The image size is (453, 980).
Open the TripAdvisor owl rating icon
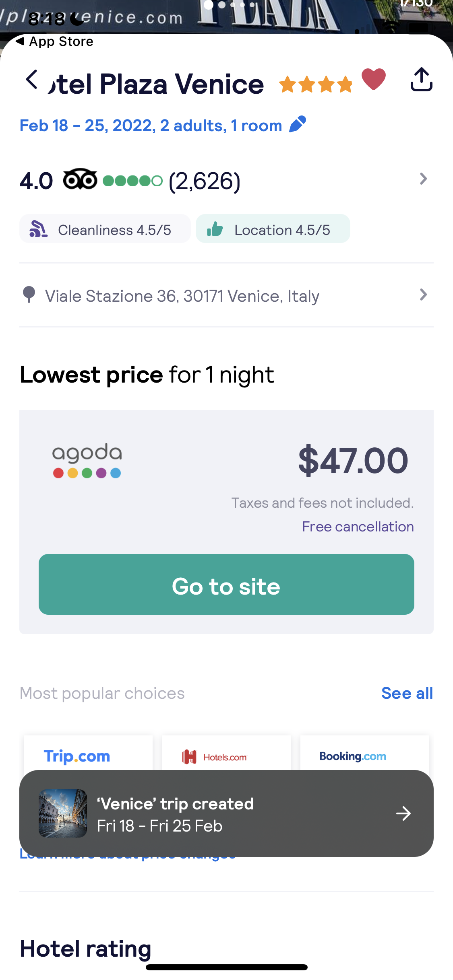[79, 180]
